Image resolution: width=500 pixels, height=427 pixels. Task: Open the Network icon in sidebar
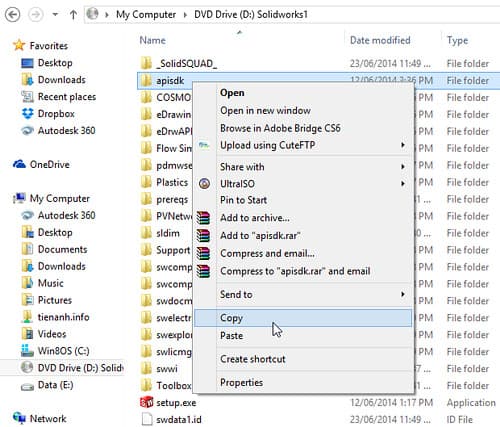pos(19,418)
